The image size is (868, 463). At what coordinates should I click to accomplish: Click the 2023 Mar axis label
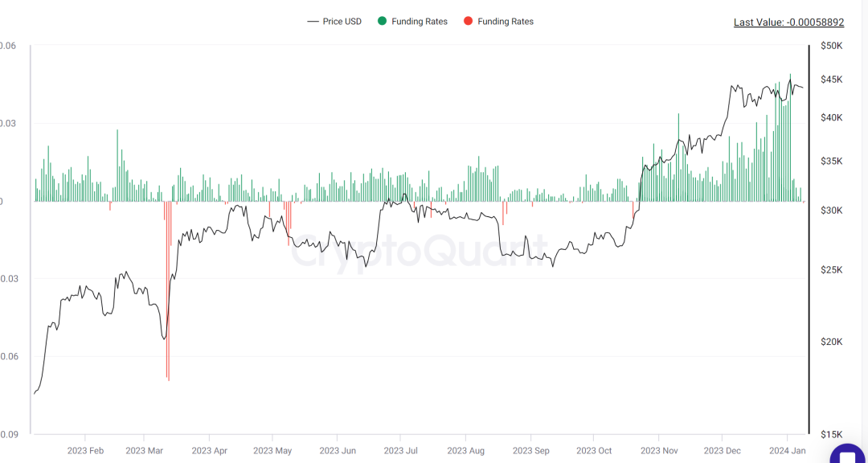tap(143, 450)
